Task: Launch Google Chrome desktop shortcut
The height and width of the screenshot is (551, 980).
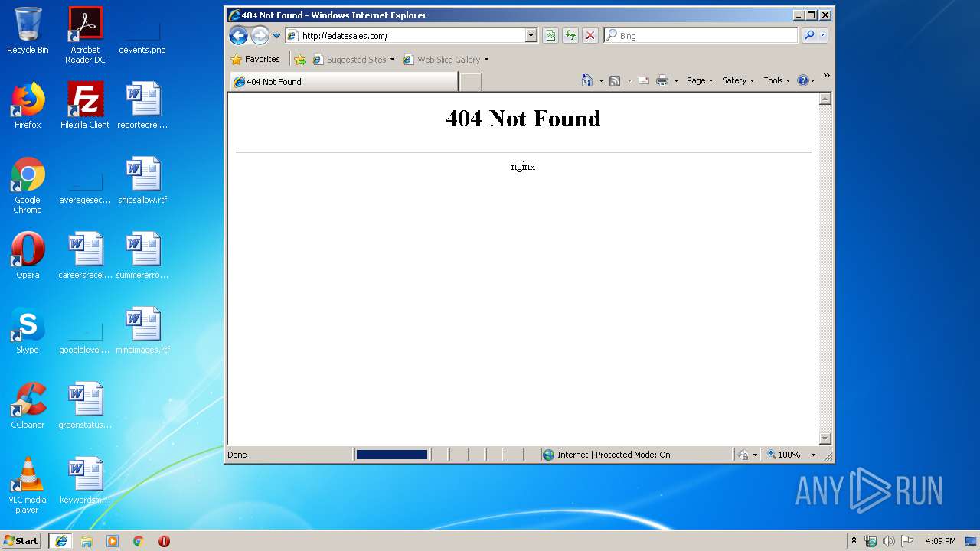Action: pyautogui.click(x=28, y=185)
